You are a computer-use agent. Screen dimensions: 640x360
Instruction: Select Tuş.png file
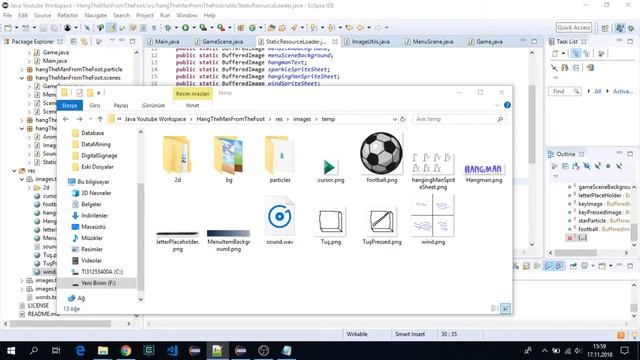pyautogui.click(x=331, y=227)
